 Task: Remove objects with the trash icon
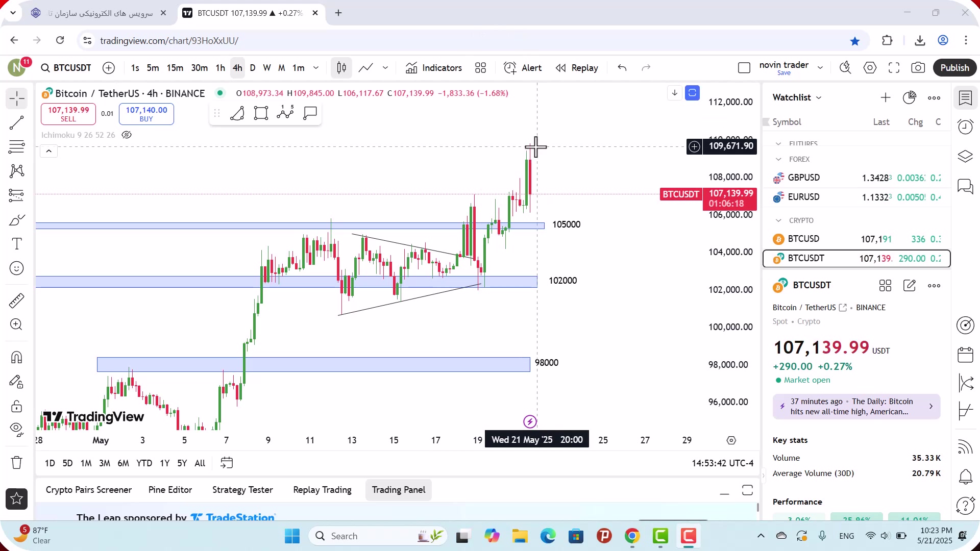(17, 463)
